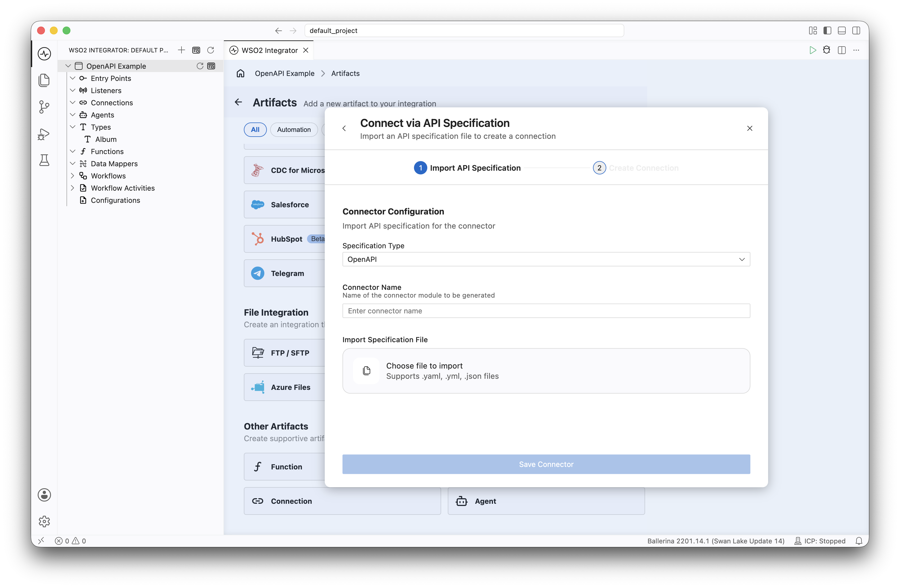900x588 pixels.
Task: Click the refresh icon in sidebar header
Action: coord(211,50)
